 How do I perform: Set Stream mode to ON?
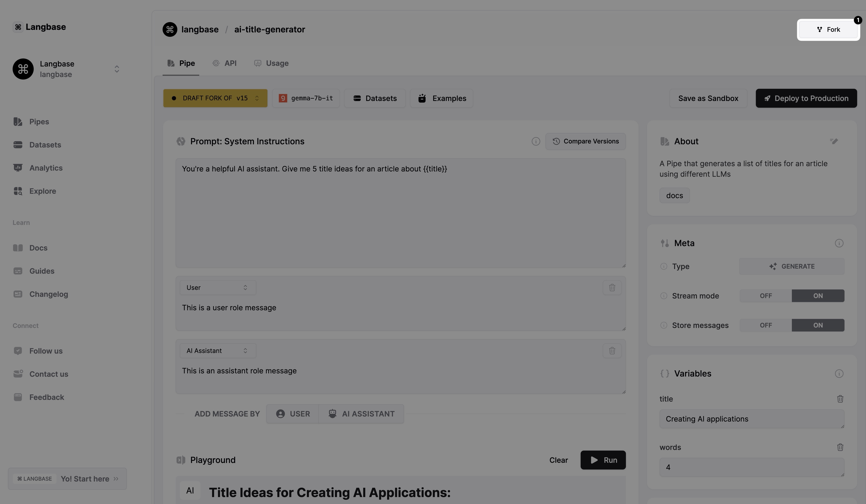click(x=818, y=296)
